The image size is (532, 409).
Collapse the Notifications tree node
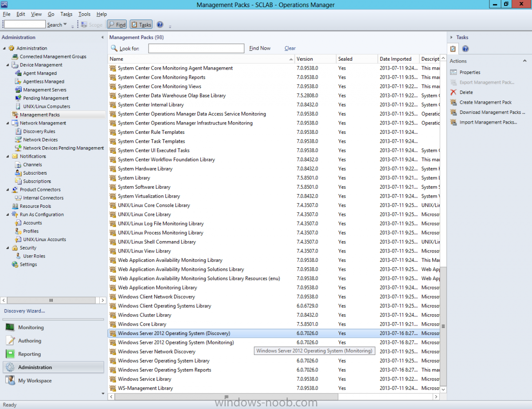8,156
